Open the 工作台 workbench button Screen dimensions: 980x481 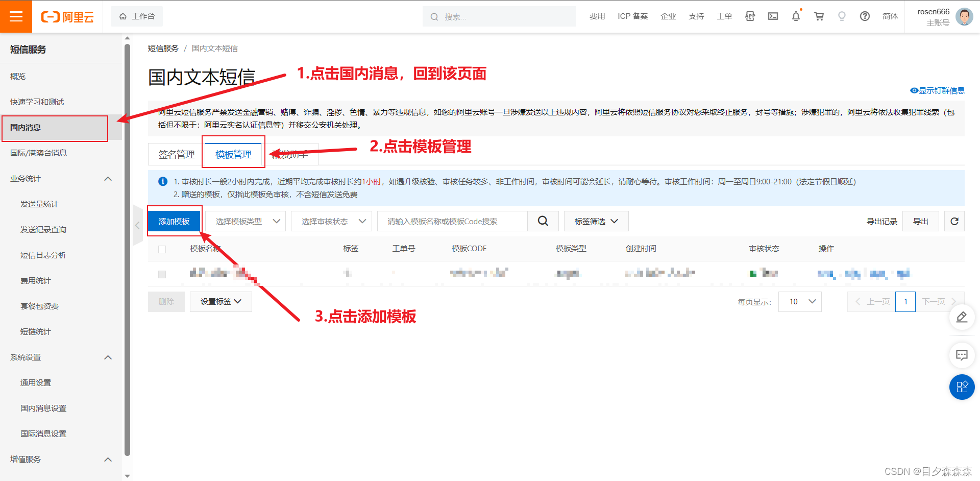137,16
